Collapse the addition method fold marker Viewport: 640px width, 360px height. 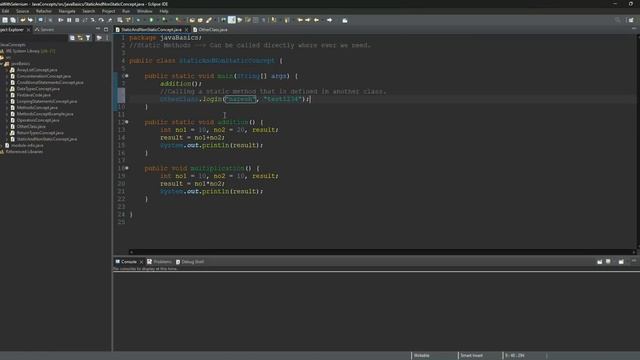[127, 122]
